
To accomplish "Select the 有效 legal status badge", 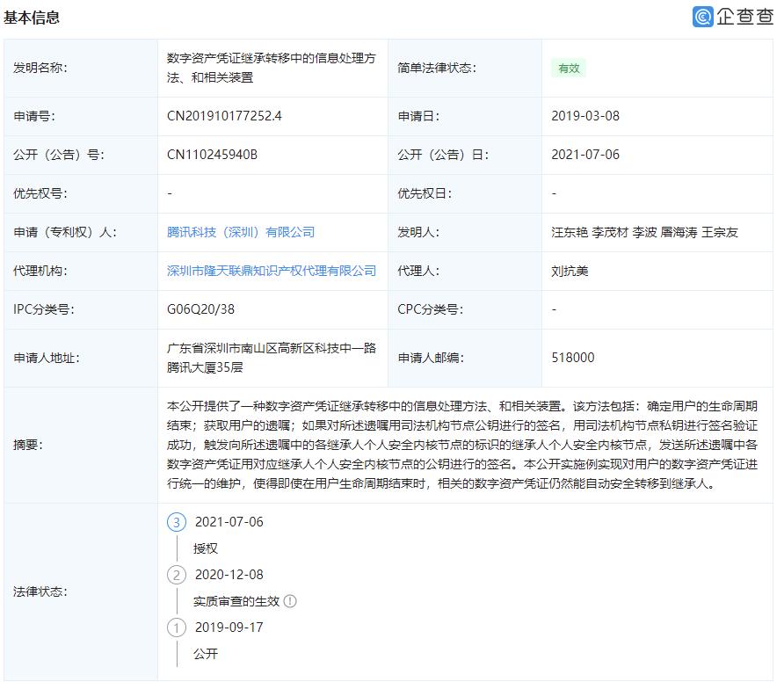I will [569, 68].
